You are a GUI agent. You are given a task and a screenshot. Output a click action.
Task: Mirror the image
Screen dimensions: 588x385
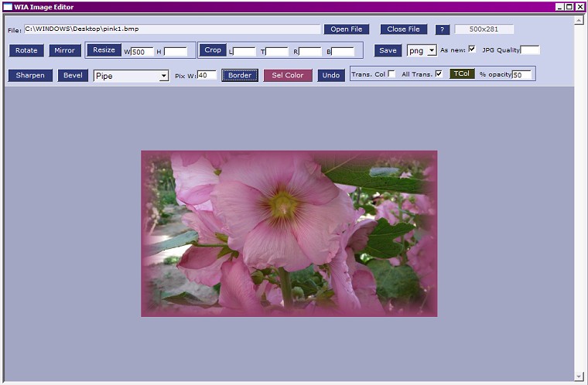click(x=64, y=50)
